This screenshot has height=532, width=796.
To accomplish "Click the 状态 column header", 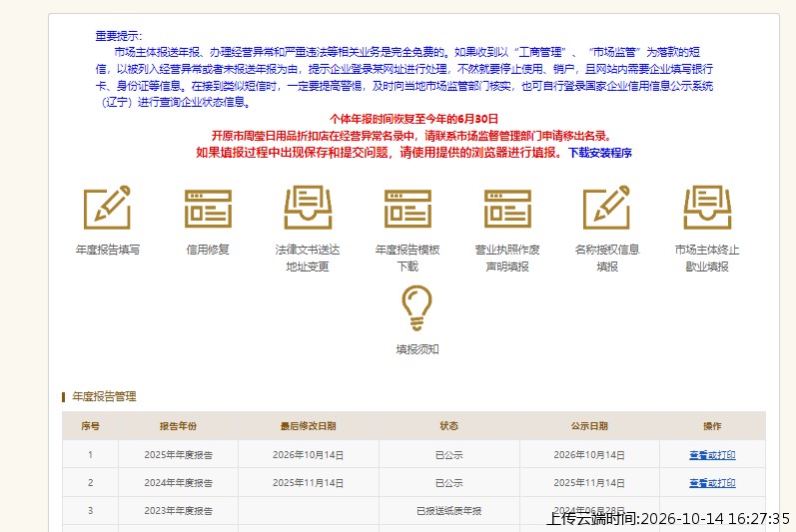I will coord(448,426).
